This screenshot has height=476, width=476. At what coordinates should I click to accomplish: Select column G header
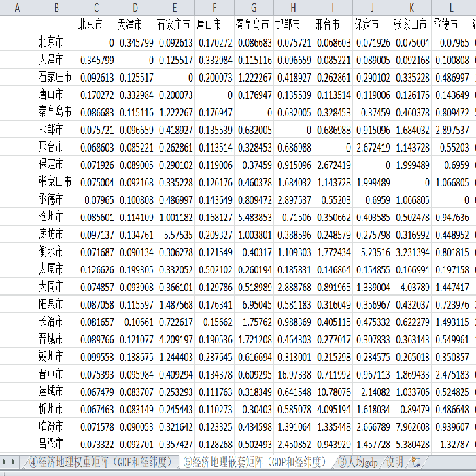tap(254, 7)
